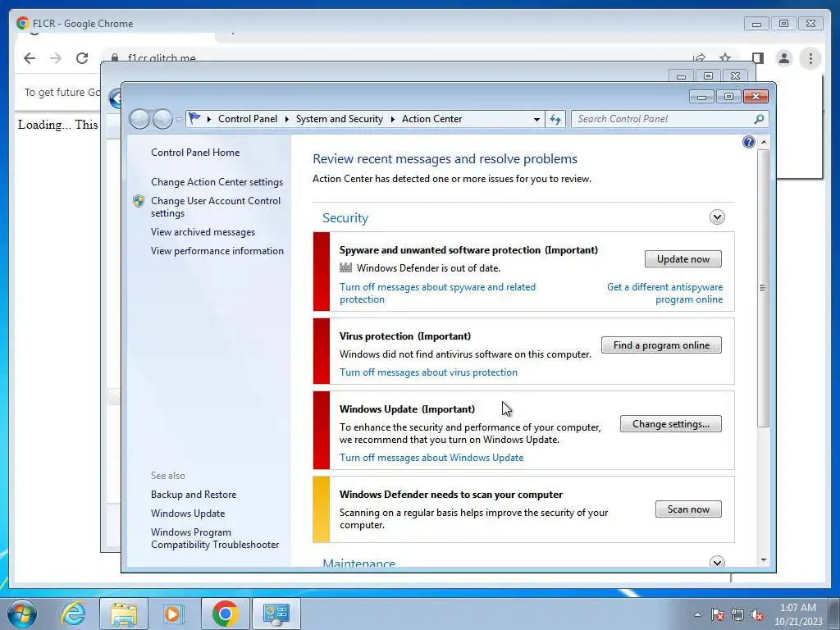Open dropdown arrow after Control Panel breadcrumb
This screenshot has width=840, height=630.
tap(286, 119)
